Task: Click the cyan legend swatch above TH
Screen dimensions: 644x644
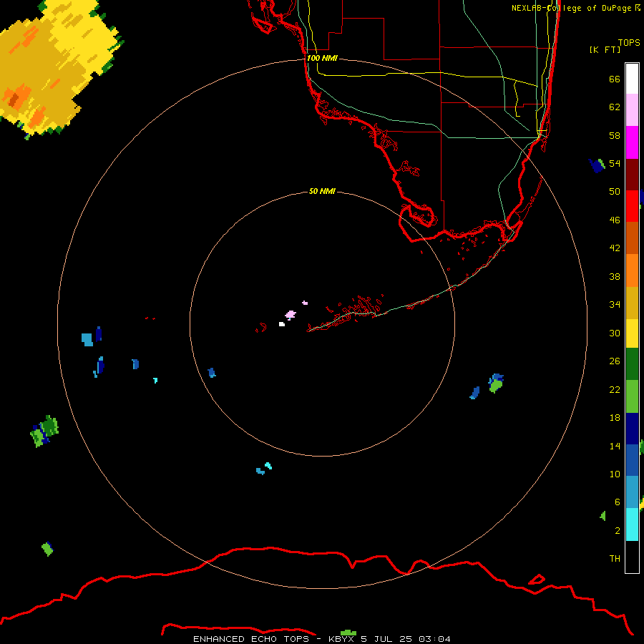Action: [632, 525]
